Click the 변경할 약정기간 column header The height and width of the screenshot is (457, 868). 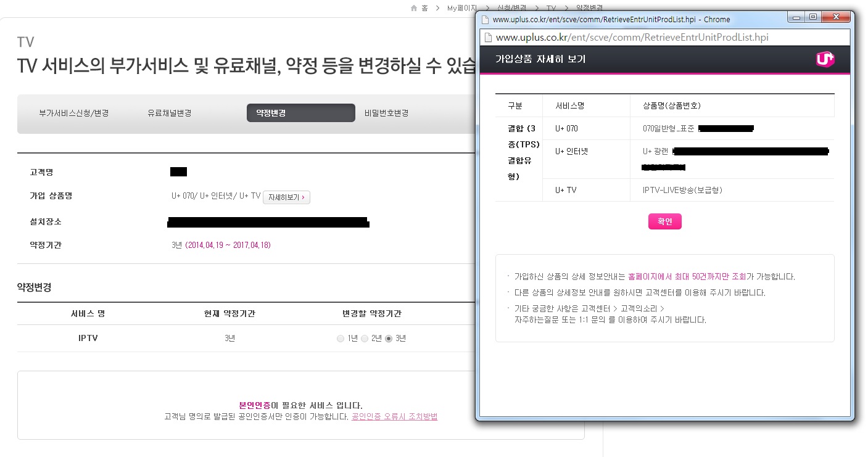tap(371, 314)
